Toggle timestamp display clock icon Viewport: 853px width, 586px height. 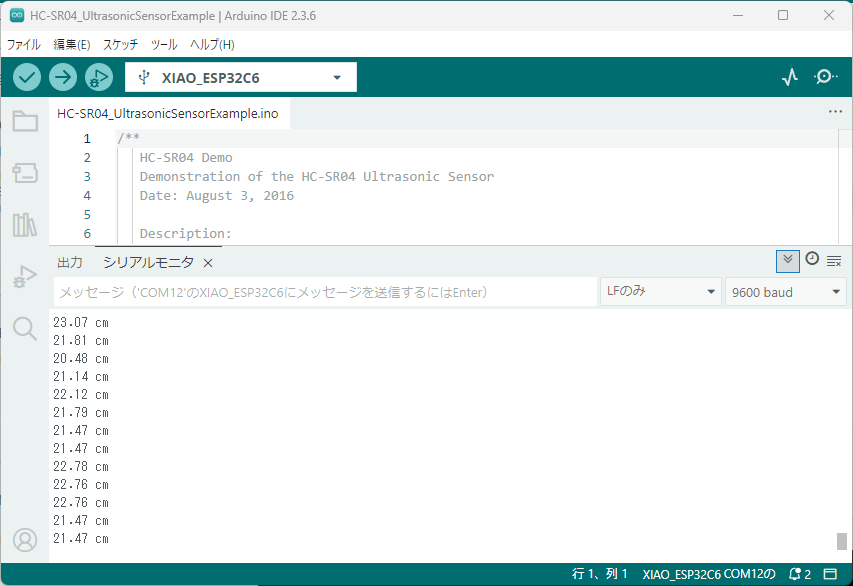point(812,259)
